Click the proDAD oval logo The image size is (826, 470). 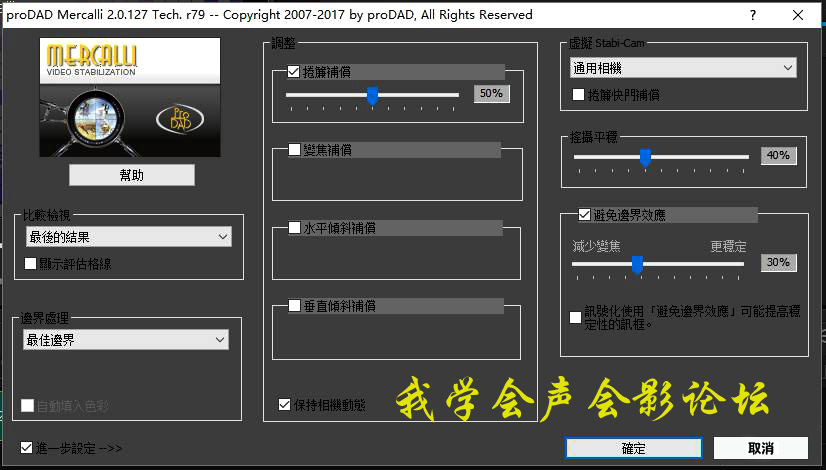180,119
